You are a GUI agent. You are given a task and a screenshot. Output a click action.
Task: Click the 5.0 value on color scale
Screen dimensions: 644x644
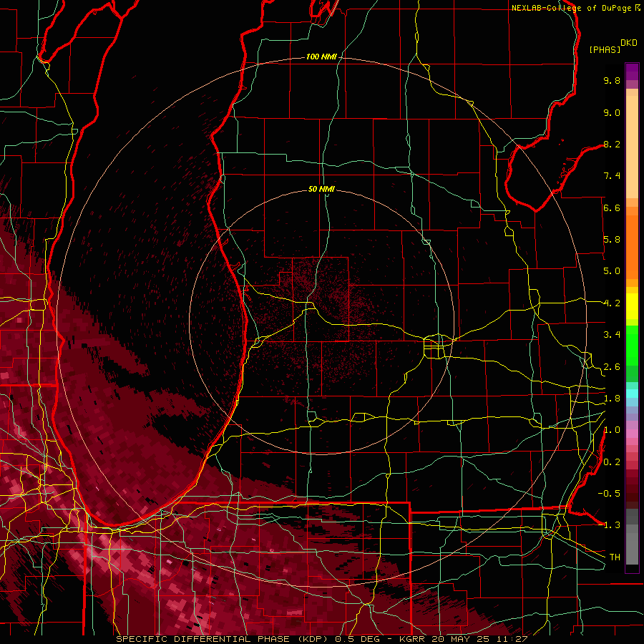[x=612, y=271]
